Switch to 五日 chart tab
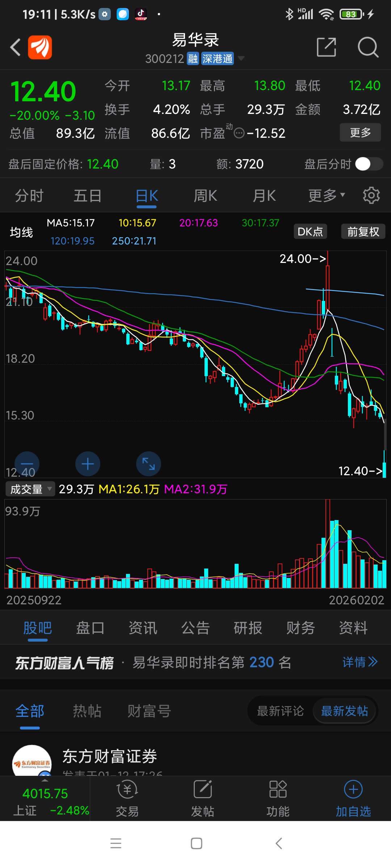The width and height of the screenshot is (391, 868). click(x=88, y=196)
